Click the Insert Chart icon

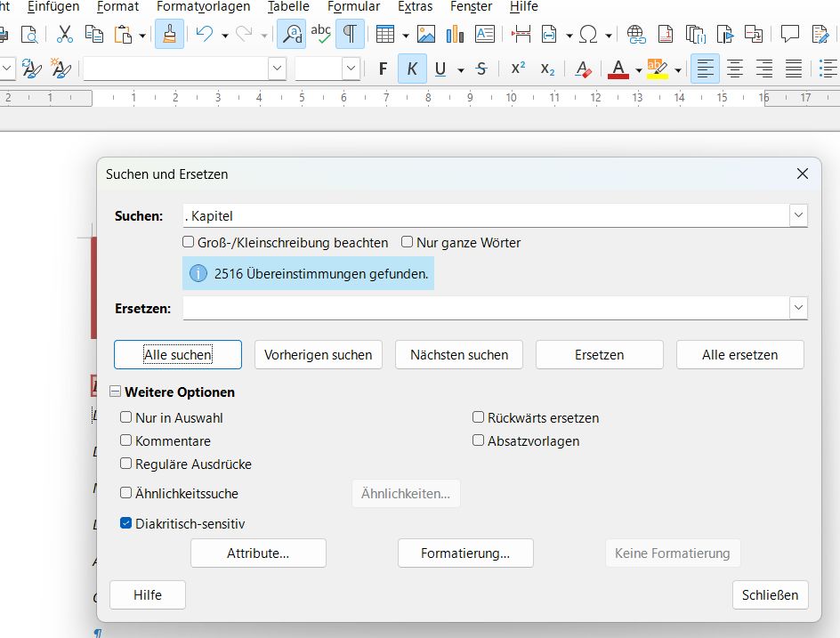click(x=456, y=35)
